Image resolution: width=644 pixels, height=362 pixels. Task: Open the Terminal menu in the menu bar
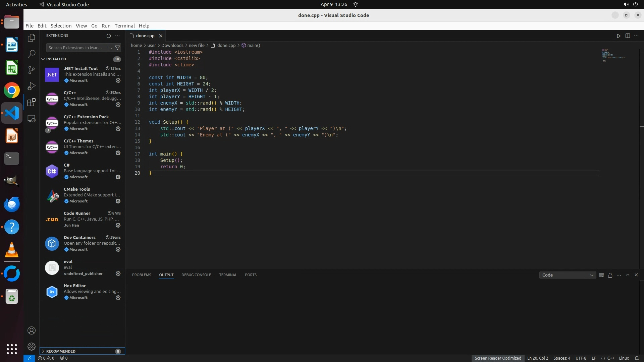tap(124, 26)
